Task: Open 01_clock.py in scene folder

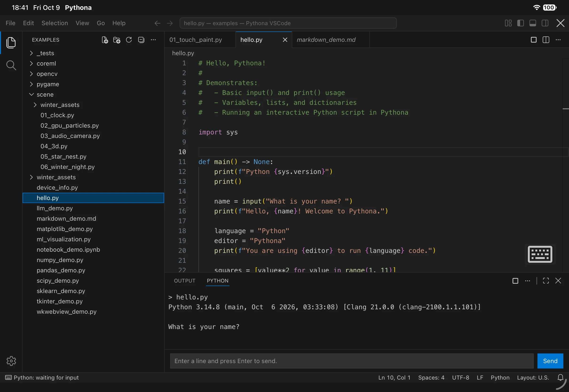Action: pyautogui.click(x=93, y=115)
